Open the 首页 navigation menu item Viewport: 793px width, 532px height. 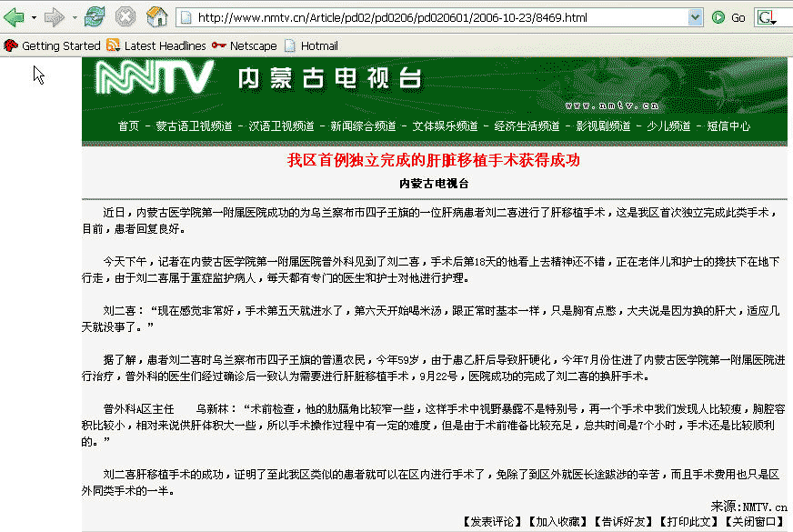click(128, 126)
